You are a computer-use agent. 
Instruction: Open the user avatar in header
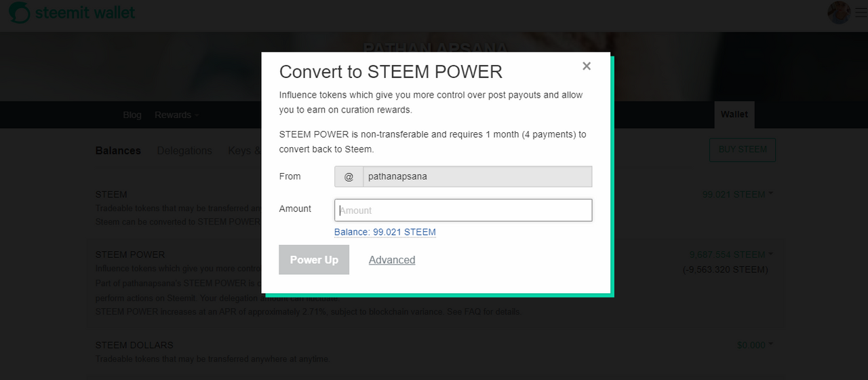(840, 13)
